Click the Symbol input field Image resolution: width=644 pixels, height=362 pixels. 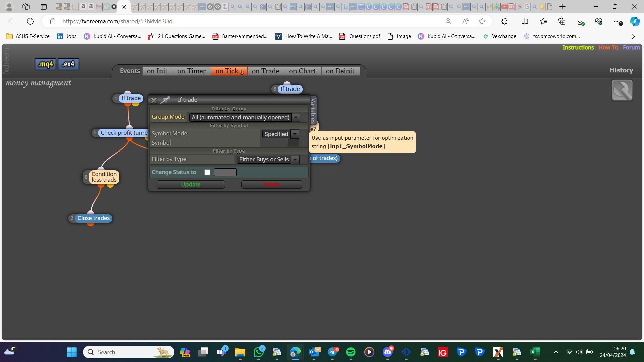293,143
